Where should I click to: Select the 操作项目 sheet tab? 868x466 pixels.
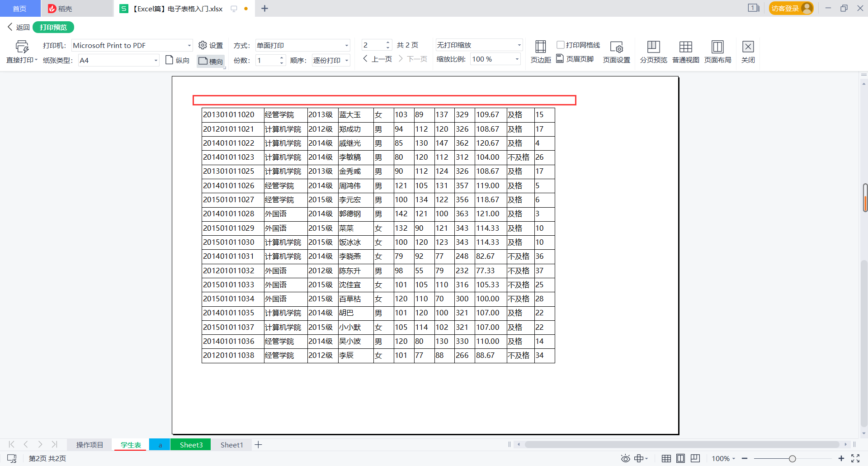click(x=90, y=445)
